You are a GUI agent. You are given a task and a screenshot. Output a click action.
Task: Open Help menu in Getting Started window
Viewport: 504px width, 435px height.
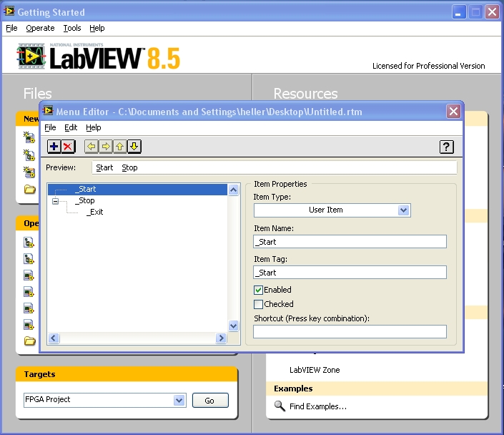(x=97, y=28)
